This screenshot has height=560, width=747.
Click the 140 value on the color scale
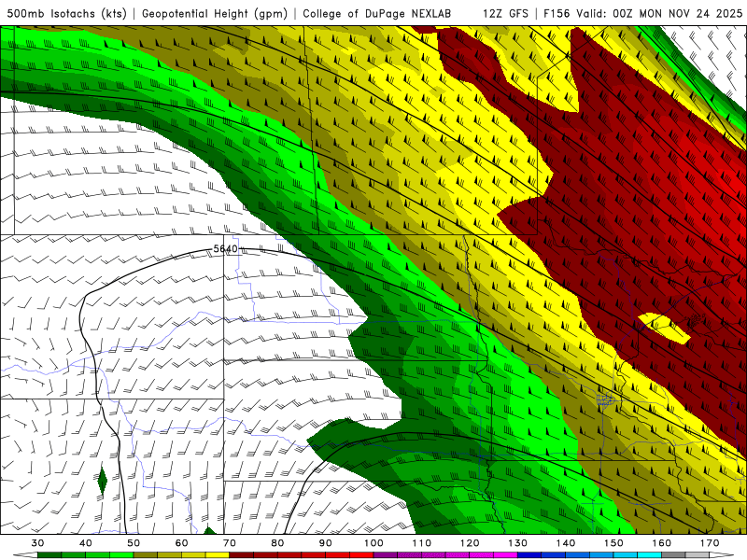pyautogui.click(x=566, y=543)
